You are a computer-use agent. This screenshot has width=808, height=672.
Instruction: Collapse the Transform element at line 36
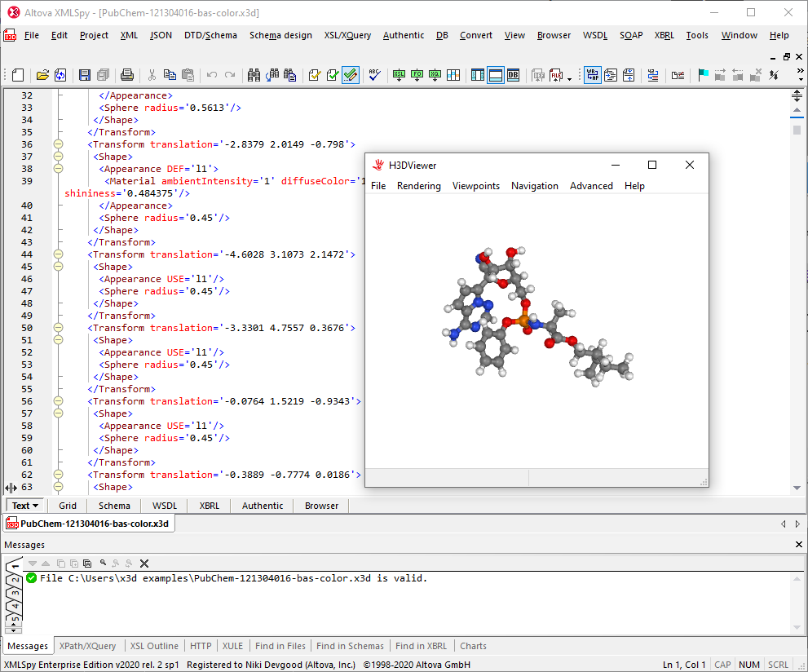click(x=58, y=144)
